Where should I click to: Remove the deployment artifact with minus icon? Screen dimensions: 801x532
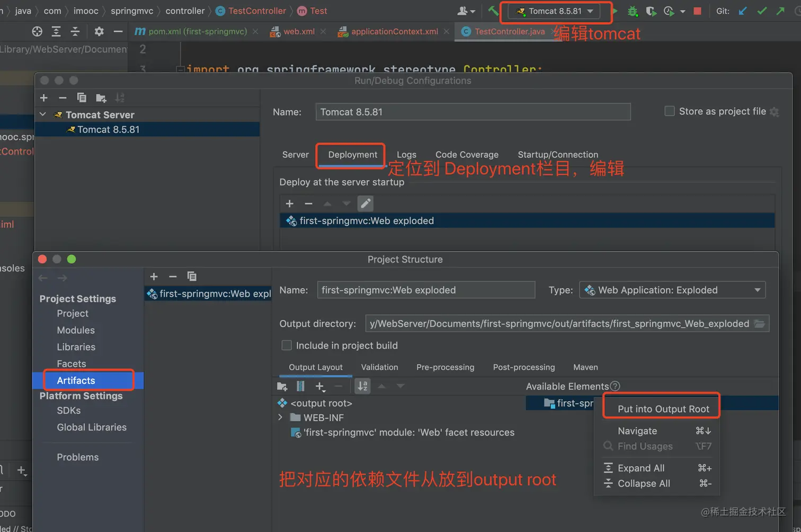308,203
